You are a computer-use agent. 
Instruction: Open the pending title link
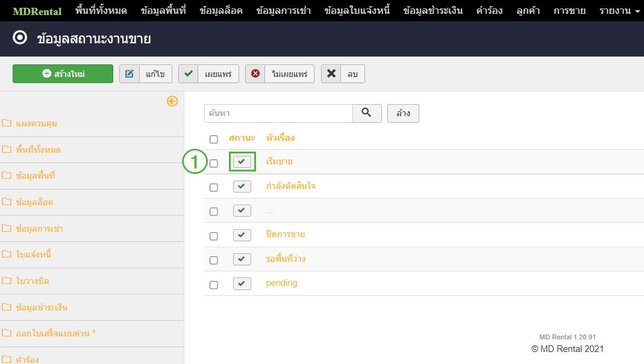click(282, 283)
